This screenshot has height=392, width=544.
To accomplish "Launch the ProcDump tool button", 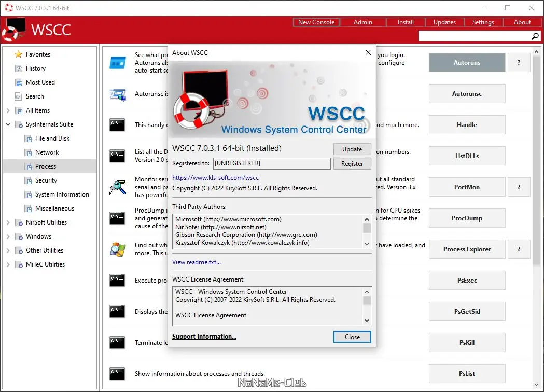I will (x=467, y=218).
